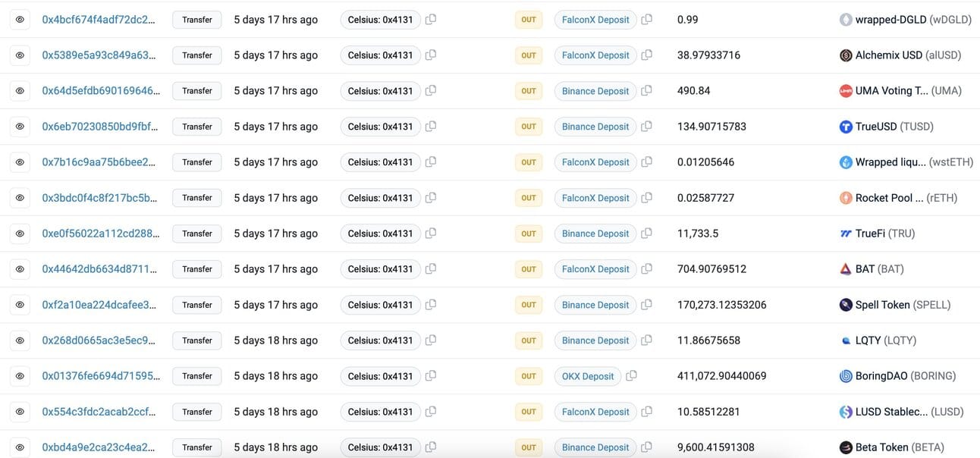Toggle eye preview for 0x6eb70230850bd9fbf transaction
The height and width of the screenshot is (458, 980).
pyautogui.click(x=20, y=127)
